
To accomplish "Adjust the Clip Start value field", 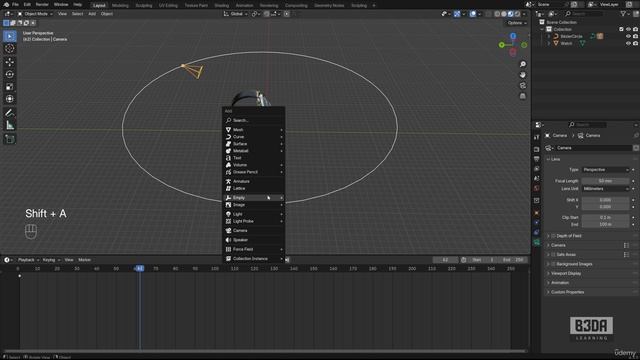I will (606, 218).
